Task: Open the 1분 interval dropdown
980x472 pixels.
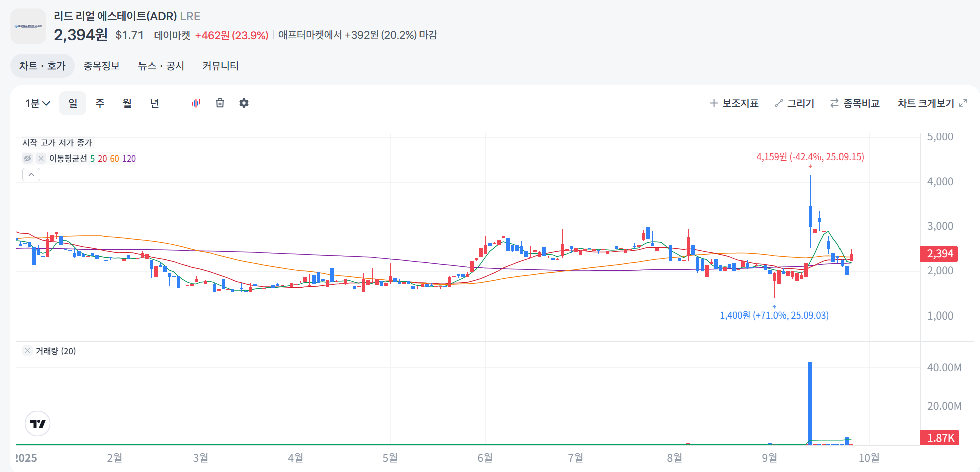Action: (38, 103)
